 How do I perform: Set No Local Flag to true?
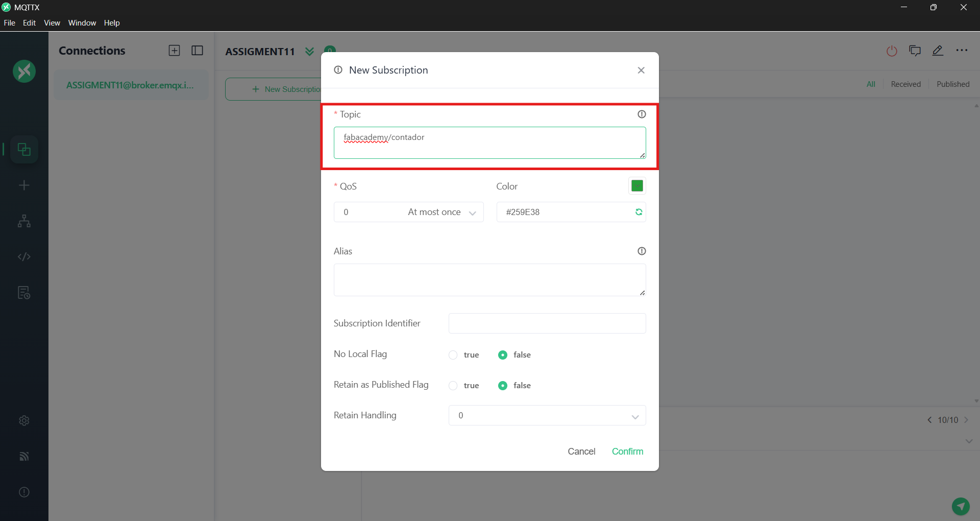[x=453, y=355]
